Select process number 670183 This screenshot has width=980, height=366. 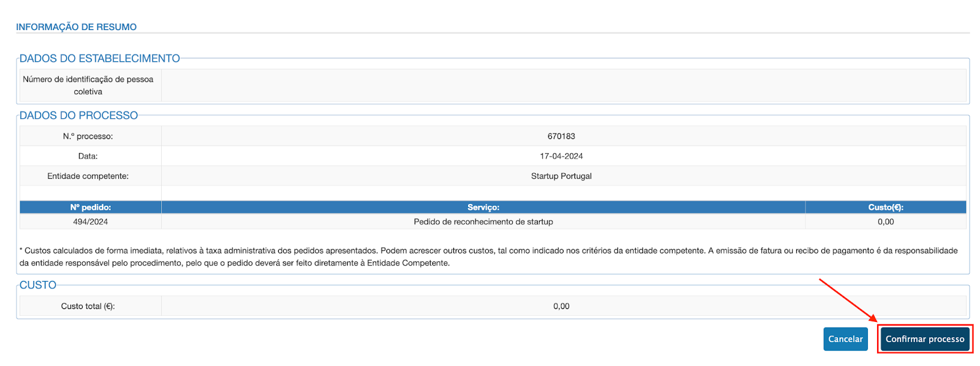click(x=561, y=136)
